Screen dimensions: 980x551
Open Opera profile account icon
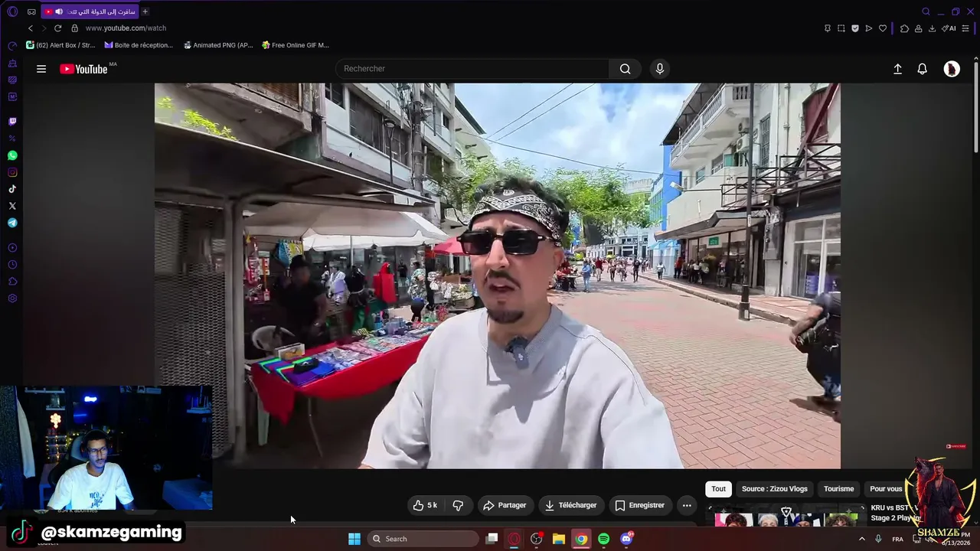click(x=918, y=28)
